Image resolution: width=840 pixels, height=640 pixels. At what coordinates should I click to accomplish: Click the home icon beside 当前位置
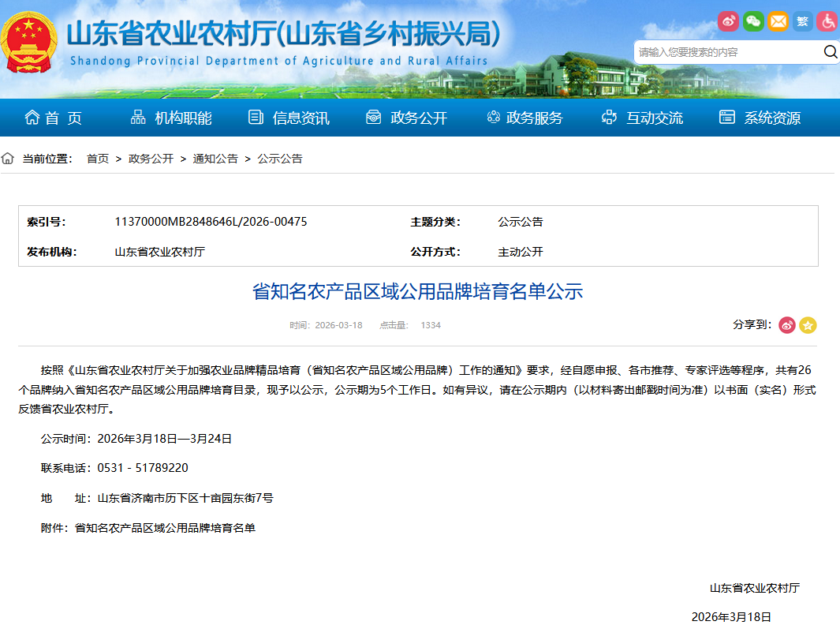8,159
